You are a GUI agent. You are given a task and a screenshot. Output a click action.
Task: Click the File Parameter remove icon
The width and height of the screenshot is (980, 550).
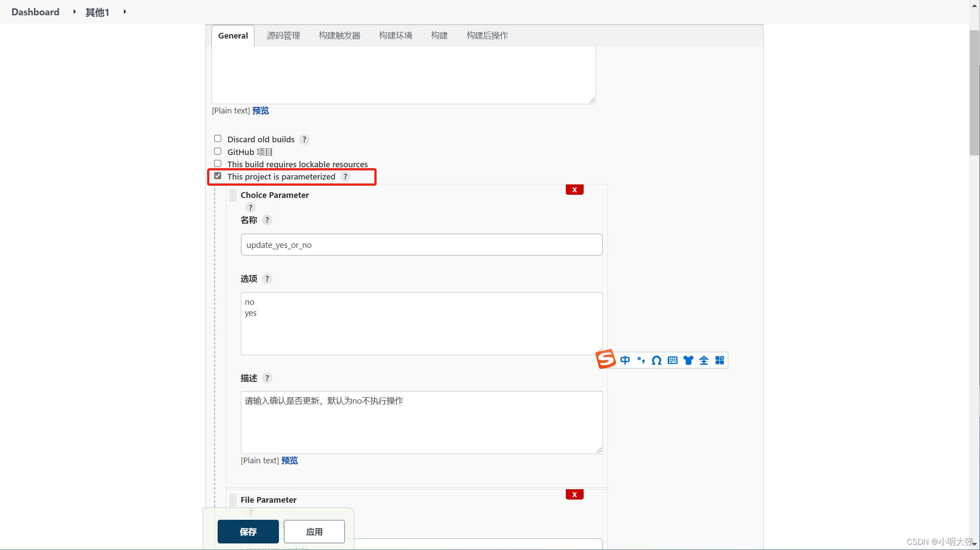[575, 494]
